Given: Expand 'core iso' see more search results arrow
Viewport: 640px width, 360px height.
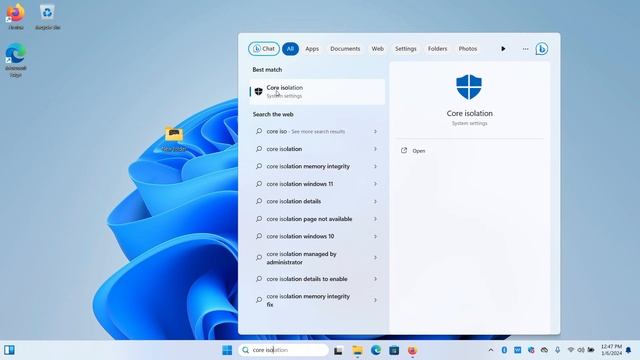Looking at the screenshot, I should click(x=375, y=131).
